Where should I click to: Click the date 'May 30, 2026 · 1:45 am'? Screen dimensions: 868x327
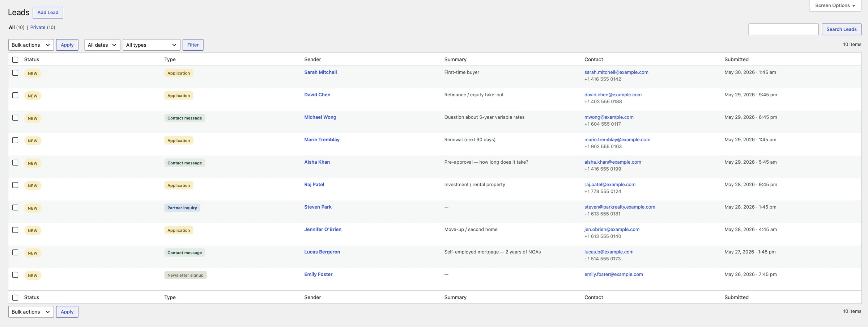point(750,72)
